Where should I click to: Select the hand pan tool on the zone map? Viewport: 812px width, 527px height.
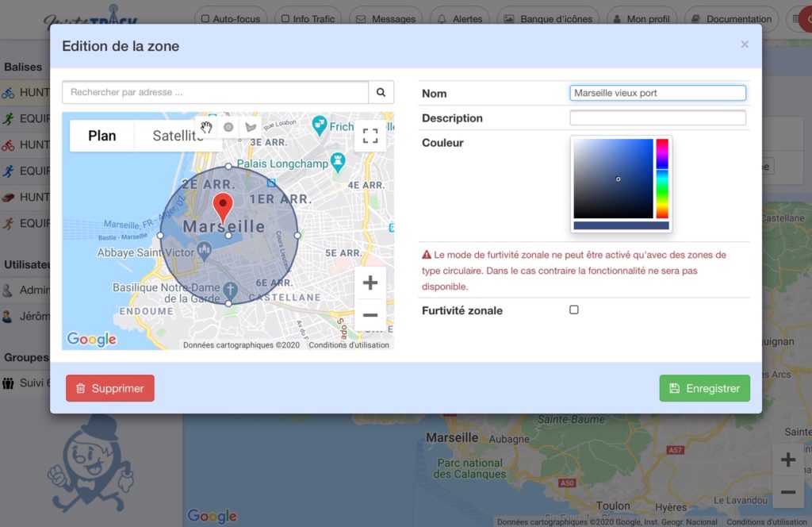click(207, 127)
